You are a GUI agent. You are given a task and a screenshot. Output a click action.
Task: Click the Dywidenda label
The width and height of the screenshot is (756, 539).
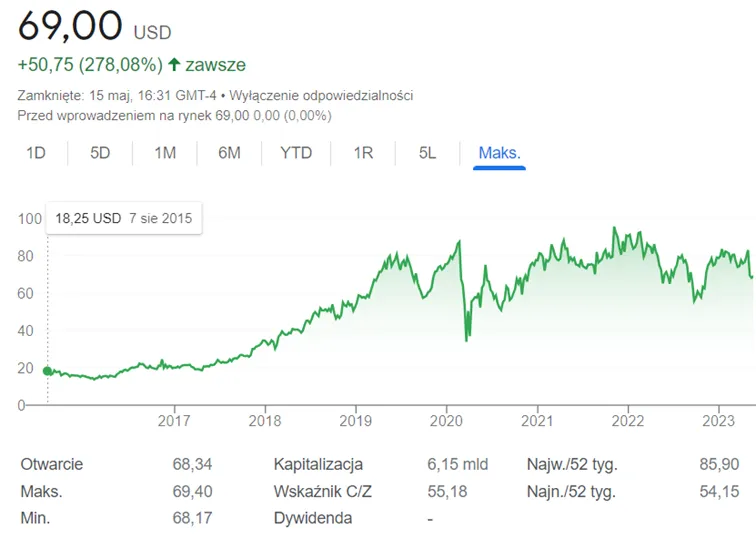coord(313,518)
